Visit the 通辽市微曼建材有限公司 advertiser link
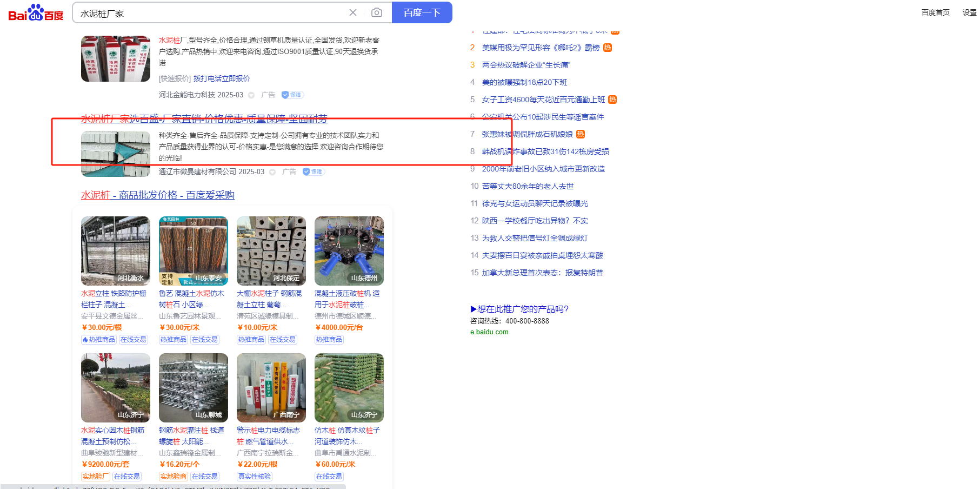980x489 pixels. coord(198,171)
